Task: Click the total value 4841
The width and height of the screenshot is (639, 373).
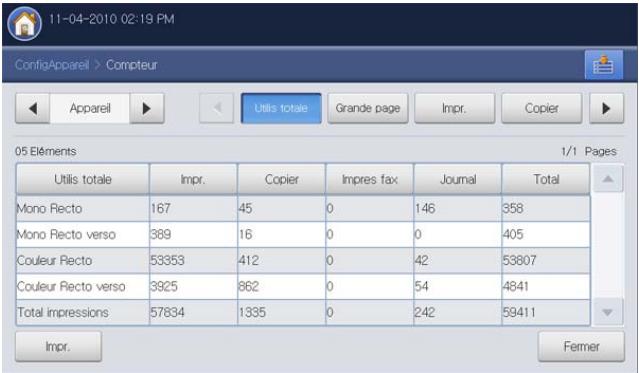Action: coord(516,287)
